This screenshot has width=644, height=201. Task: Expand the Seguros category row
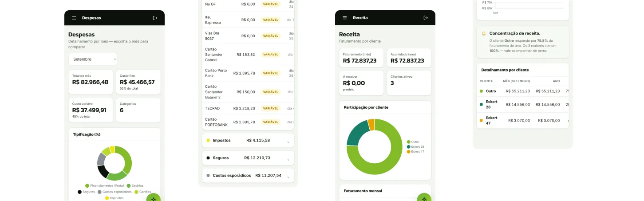coord(248,158)
